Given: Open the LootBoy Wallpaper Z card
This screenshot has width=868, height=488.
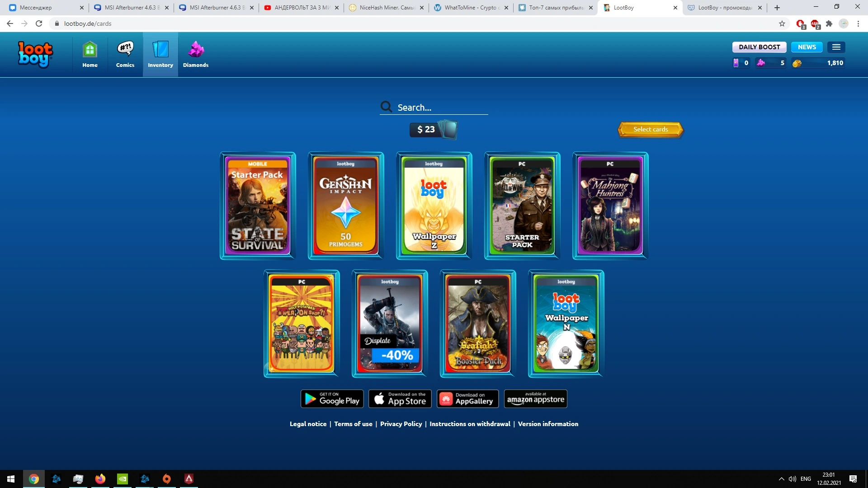Looking at the screenshot, I should click(434, 206).
